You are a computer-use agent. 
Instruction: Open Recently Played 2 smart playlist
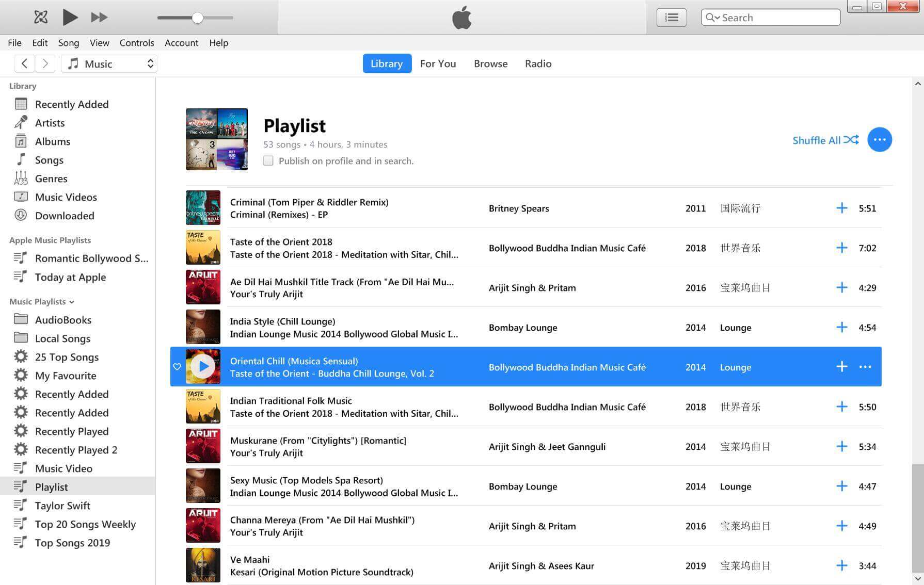[77, 450]
